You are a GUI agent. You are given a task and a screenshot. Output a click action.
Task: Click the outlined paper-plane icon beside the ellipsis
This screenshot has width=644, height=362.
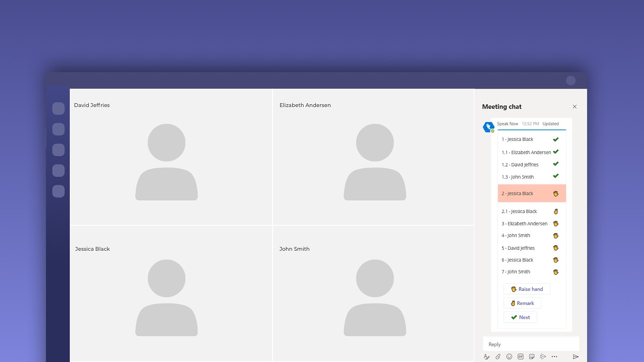(543, 357)
